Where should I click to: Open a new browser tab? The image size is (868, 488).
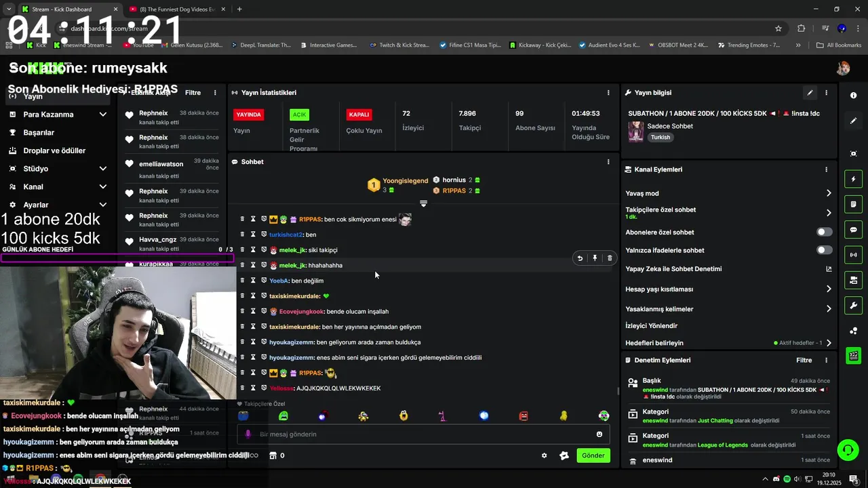pos(239,9)
